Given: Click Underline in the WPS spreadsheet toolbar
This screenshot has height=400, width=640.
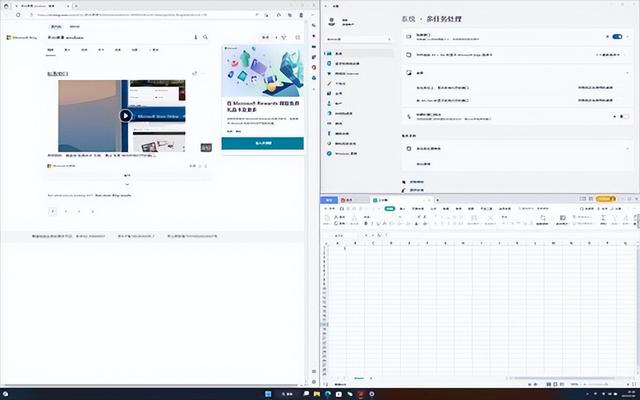Looking at the screenshot, I should [378, 223].
